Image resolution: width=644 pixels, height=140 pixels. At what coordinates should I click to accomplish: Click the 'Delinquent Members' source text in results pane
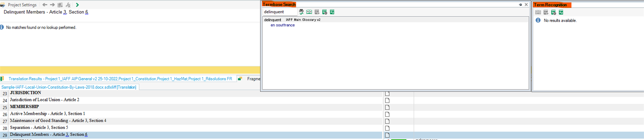point(46,12)
